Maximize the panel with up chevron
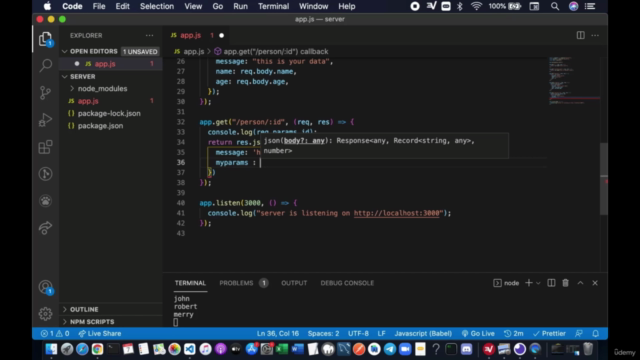Image resolution: width=640 pixels, height=360 pixels. (580, 283)
